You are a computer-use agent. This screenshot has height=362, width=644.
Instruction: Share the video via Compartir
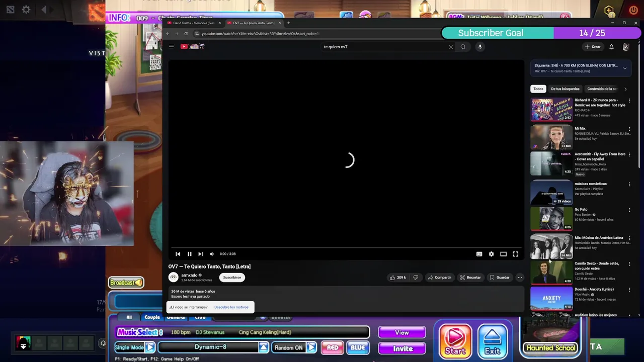439,278
